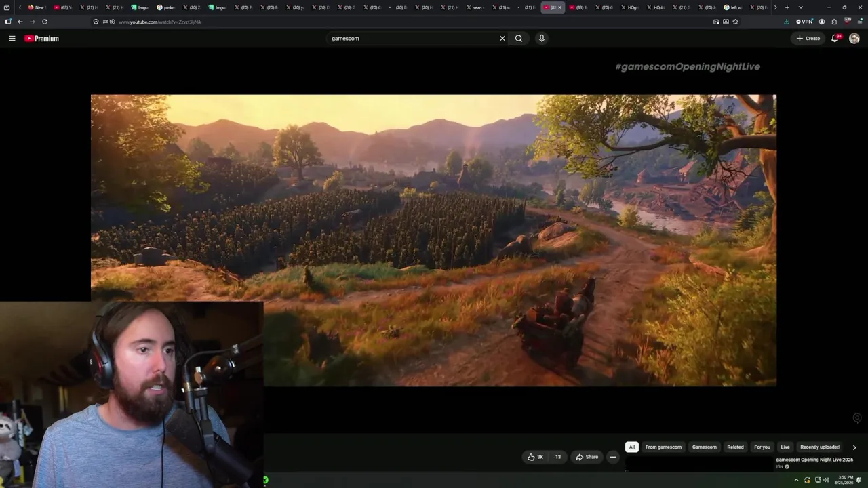The width and height of the screenshot is (868, 488).
Task: Bookmark this page with star
Action: tap(735, 22)
